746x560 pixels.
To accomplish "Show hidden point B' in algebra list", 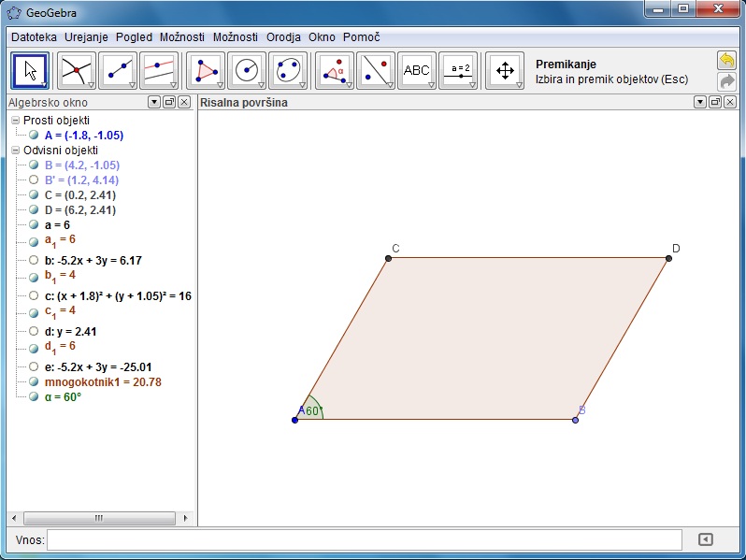I will [x=34, y=179].
